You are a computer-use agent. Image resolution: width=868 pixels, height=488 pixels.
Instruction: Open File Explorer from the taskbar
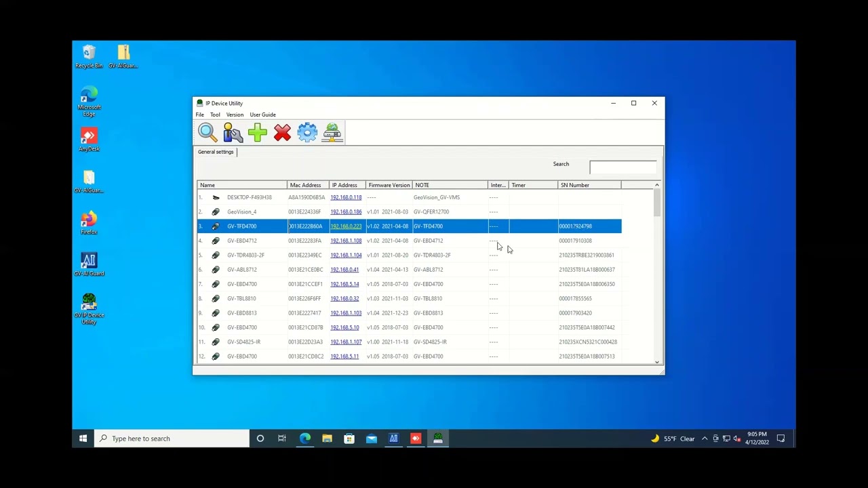[327, 439]
